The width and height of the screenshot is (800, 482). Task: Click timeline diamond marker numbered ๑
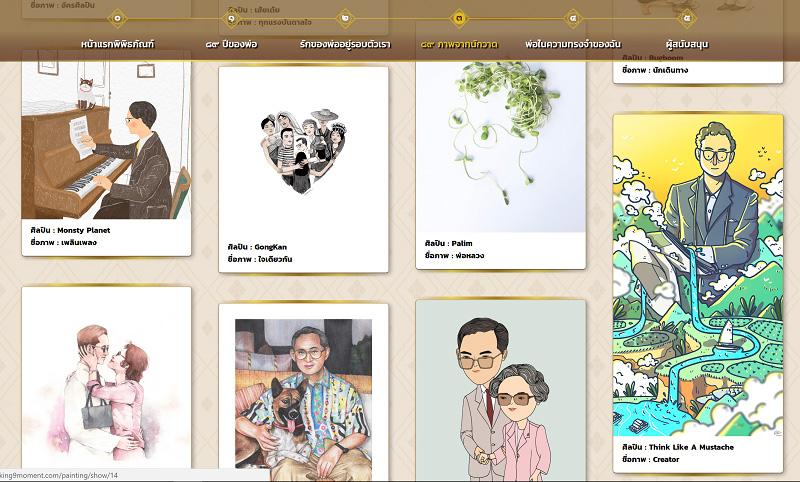point(231,18)
